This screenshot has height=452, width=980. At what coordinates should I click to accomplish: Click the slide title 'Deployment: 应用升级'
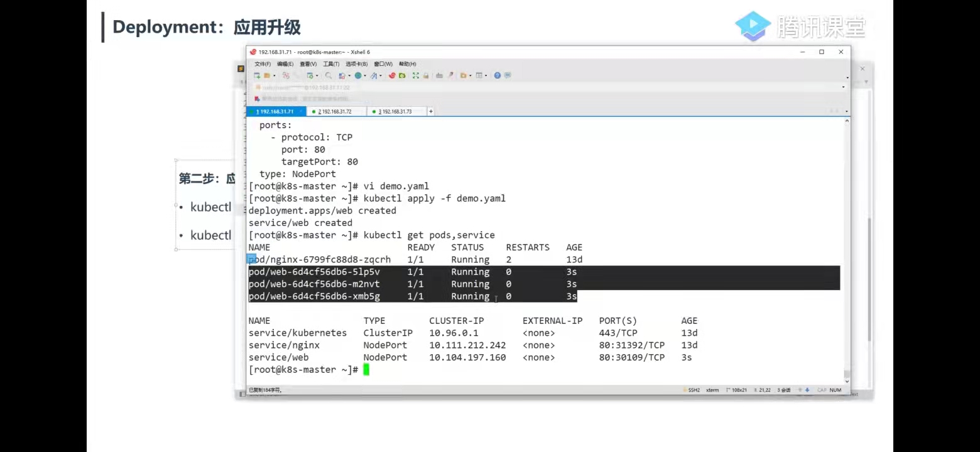click(x=207, y=28)
